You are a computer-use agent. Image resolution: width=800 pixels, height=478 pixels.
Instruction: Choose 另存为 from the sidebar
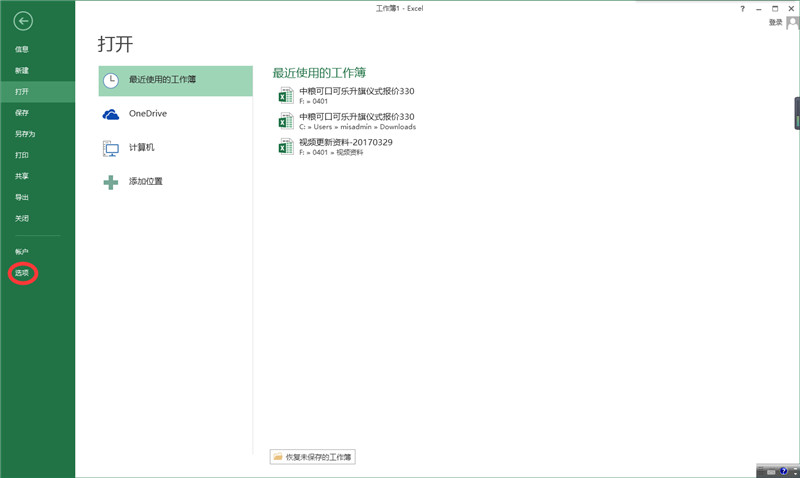[x=25, y=133]
